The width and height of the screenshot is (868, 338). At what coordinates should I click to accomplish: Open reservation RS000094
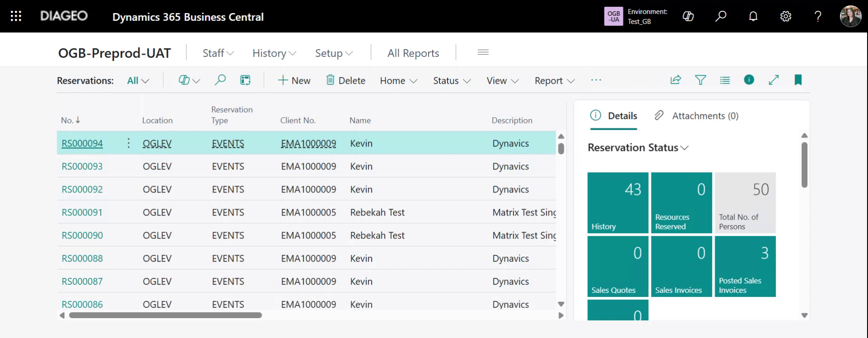pyautogui.click(x=82, y=143)
